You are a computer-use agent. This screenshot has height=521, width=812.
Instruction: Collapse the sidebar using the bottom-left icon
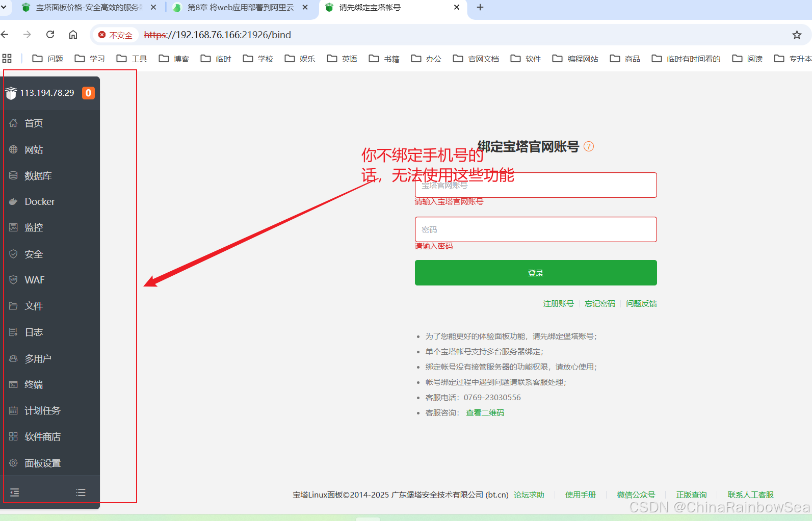point(15,492)
